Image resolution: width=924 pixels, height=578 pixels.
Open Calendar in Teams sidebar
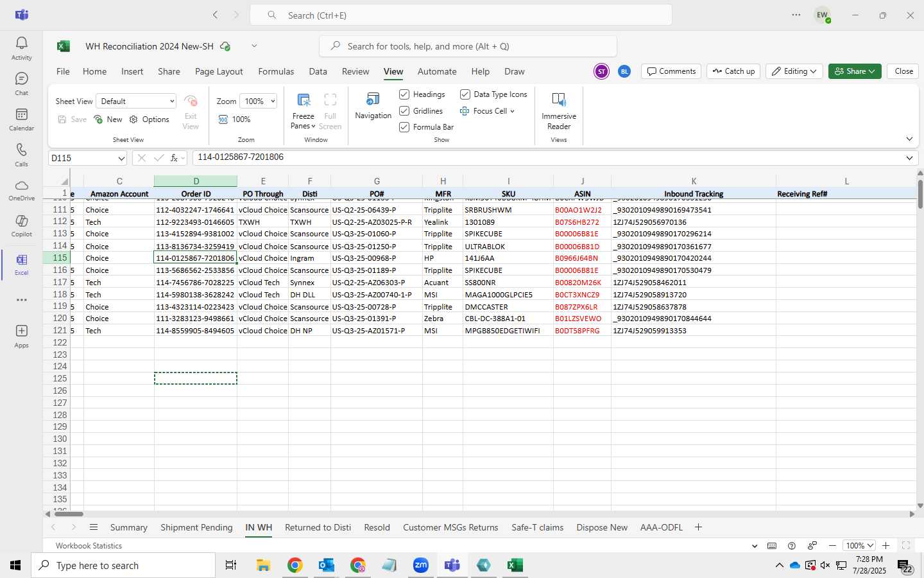point(21,119)
